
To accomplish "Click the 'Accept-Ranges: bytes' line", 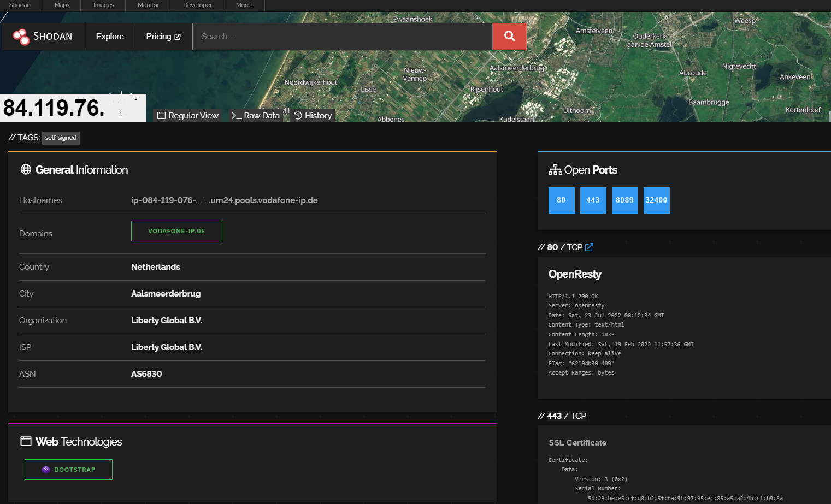I will [x=581, y=373].
